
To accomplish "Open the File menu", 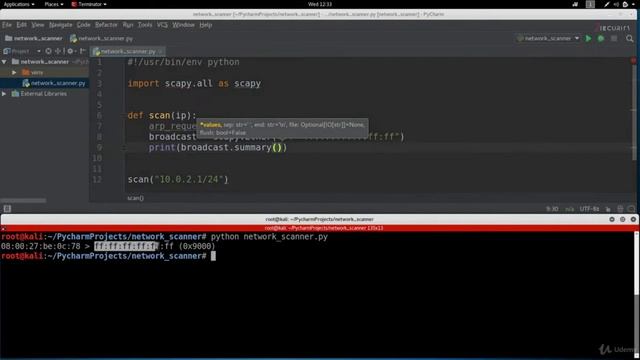I will point(7,25).
